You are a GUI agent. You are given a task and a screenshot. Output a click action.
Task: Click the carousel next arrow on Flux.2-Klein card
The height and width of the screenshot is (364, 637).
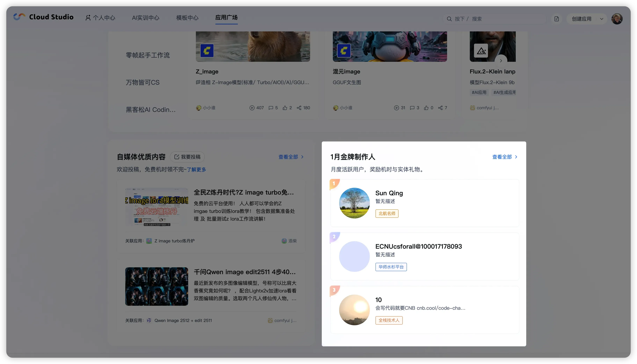click(501, 61)
